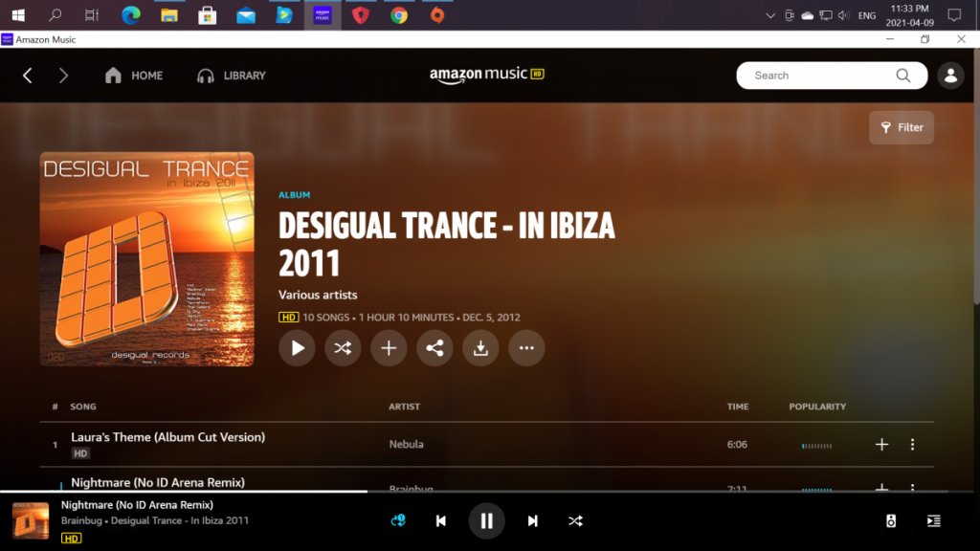Share the album
980x551 pixels.
click(x=434, y=348)
